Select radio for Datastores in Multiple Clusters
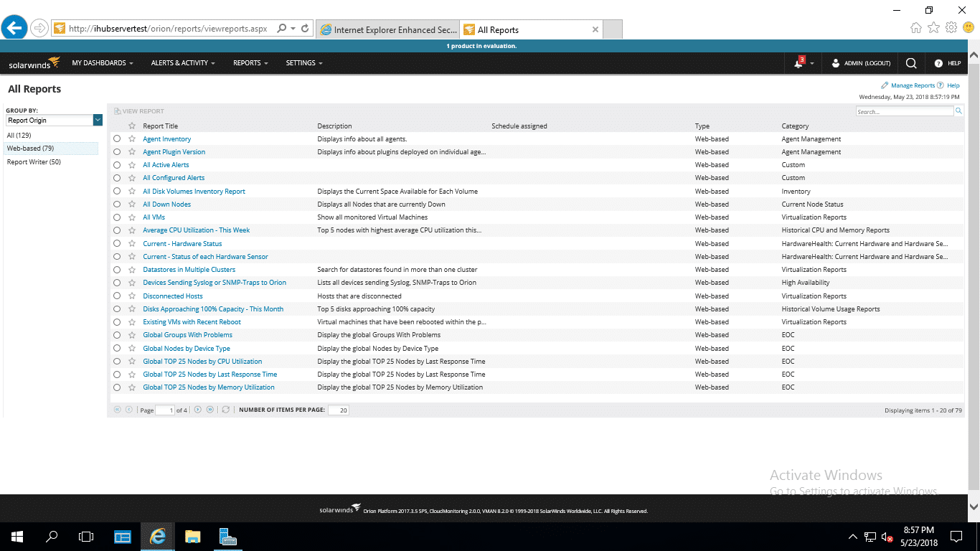Screen dimensions: 980x551 (x=117, y=270)
